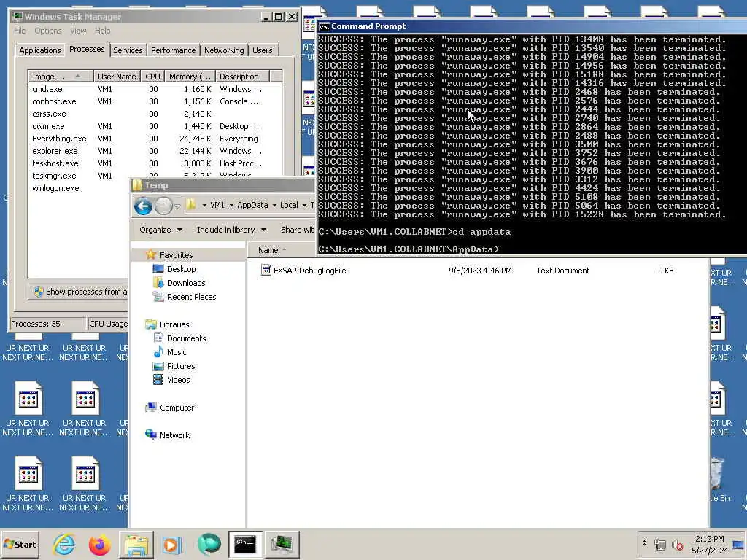This screenshot has width=747, height=560.
Task: Open Internet Explorer from the taskbar
Action: pyautogui.click(x=64, y=544)
